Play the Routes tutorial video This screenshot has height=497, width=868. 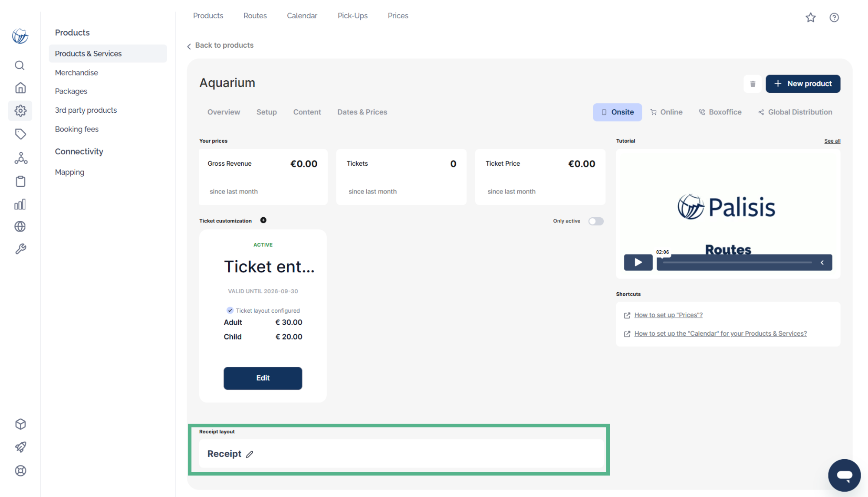(x=638, y=262)
